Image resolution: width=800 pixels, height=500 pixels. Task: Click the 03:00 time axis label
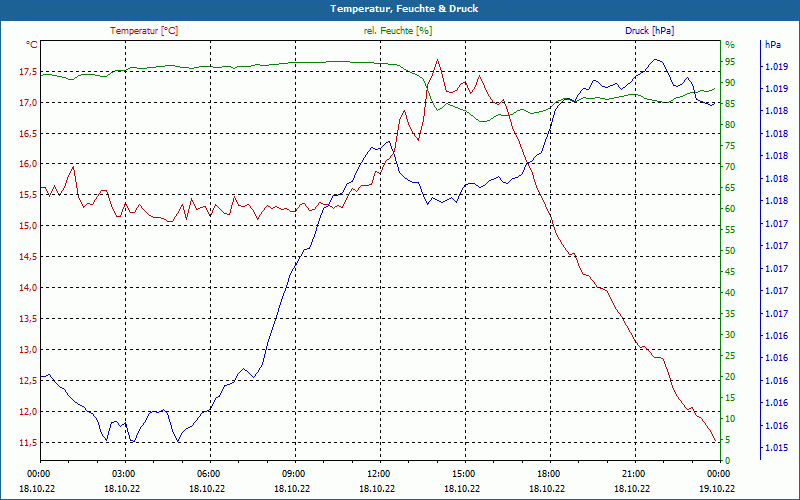click(122, 473)
